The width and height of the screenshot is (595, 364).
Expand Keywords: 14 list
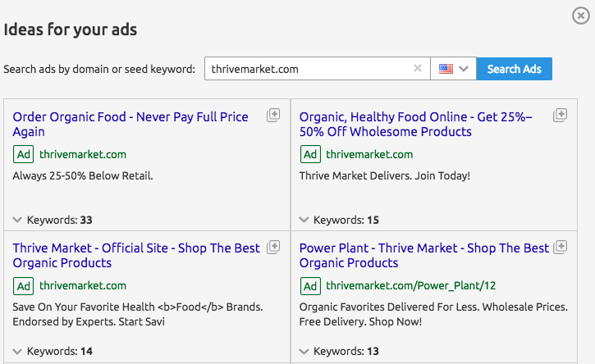click(53, 351)
